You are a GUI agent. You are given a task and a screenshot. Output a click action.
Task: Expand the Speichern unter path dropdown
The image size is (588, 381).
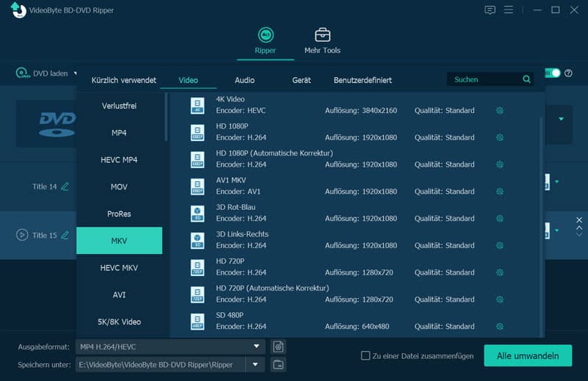click(255, 364)
